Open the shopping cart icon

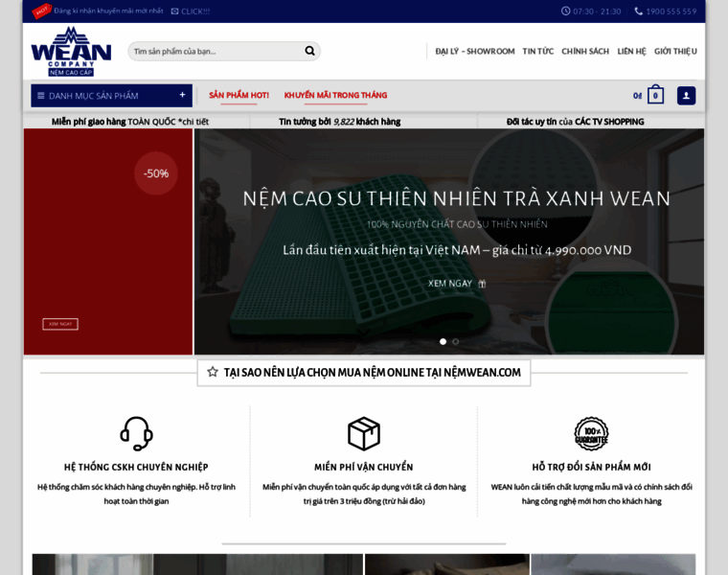tap(655, 95)
